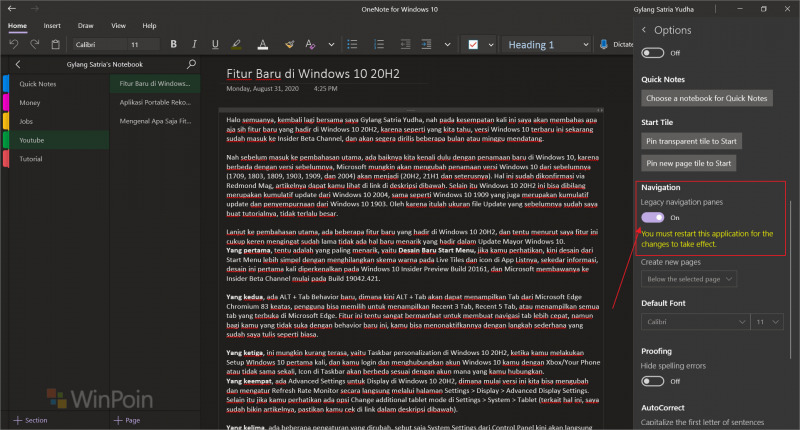Open the Insert tab
This screenshot has height=430, width=800.
tap(52, 26)
